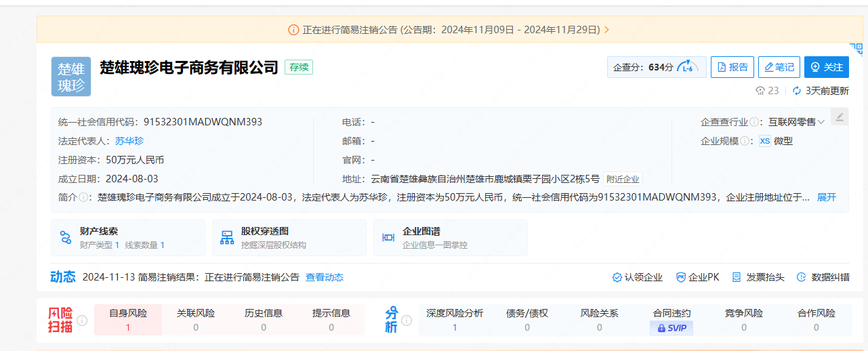868x351 pixels.
Task: Click the credit code 91532301MADWQNM393
Action: click(203, 122)
